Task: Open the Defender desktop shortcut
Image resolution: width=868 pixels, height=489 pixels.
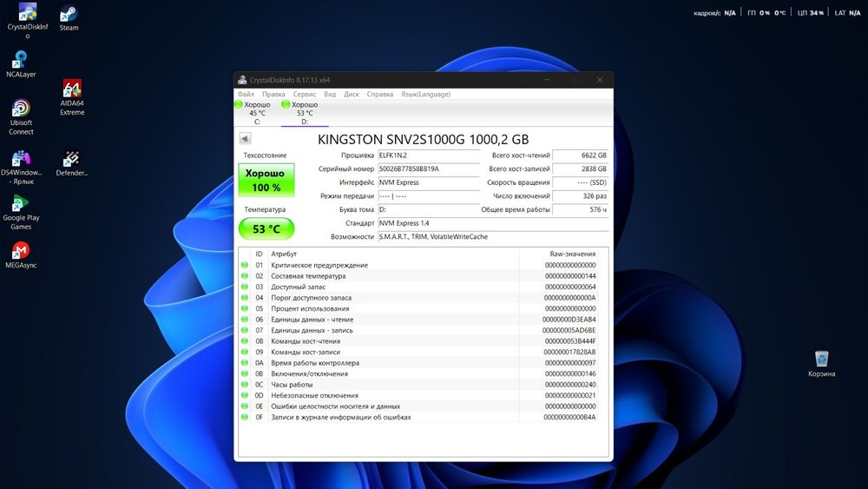Action: click(71, 163)
